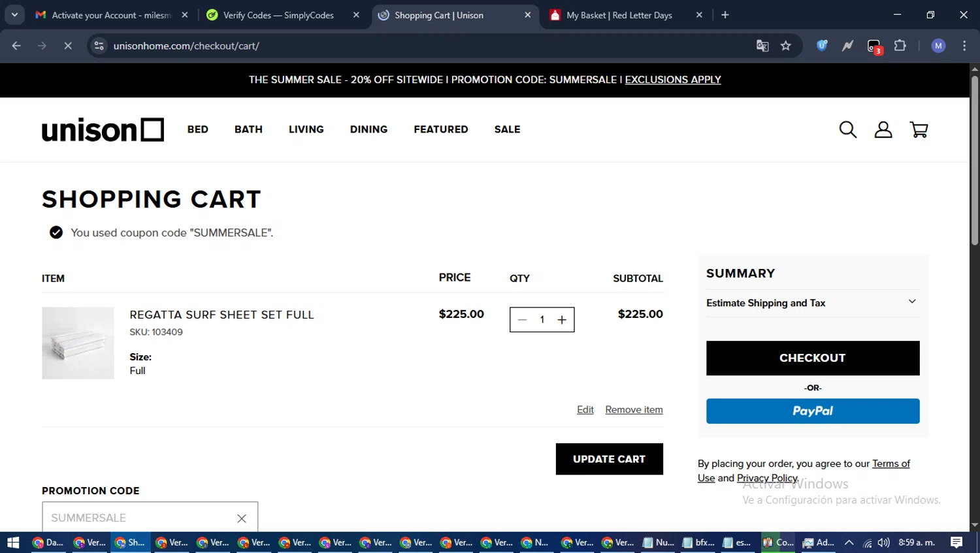Switch to the My Basket | Red Letter Days tab

[x=619, y=15]
